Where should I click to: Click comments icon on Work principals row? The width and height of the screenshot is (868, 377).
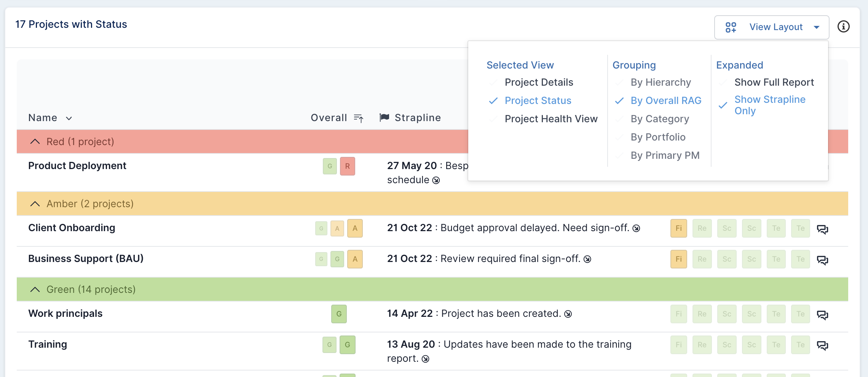pyautogui.click(x=822, y=315)
